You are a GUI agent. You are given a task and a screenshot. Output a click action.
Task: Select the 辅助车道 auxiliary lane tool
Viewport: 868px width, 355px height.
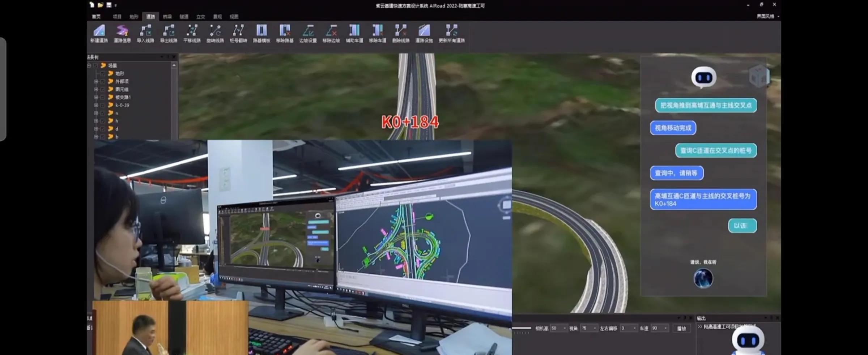(x=354, y=34)
